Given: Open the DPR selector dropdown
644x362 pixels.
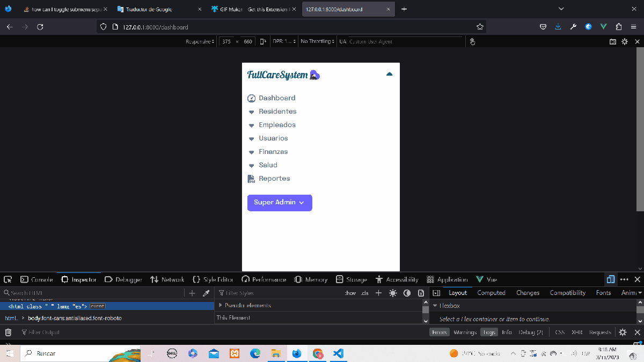Looking at the screenshot, I should [x=284, y=41].
